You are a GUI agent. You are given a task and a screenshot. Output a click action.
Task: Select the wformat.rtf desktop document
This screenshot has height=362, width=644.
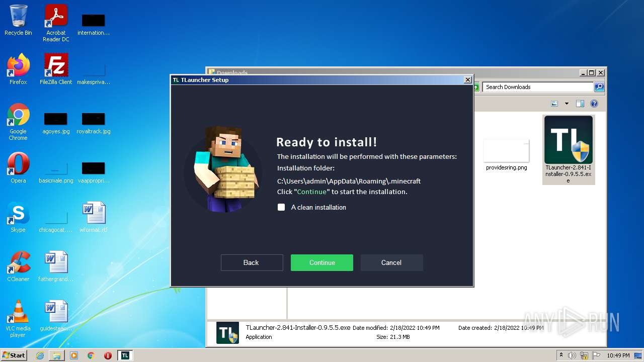(94, 217)
